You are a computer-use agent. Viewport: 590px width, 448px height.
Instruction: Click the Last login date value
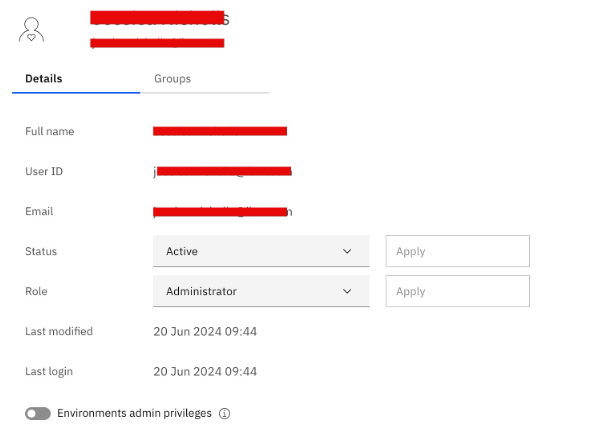[x=205, y=372]
